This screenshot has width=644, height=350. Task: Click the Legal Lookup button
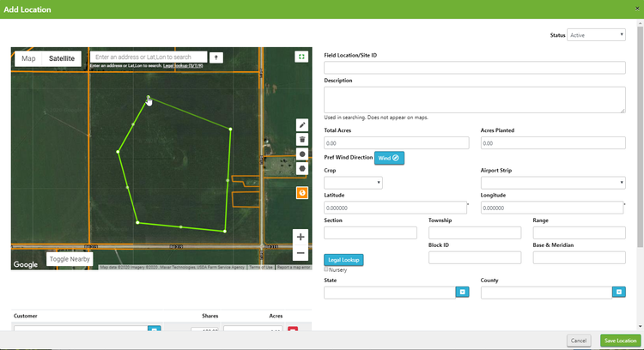pos(343,260)
